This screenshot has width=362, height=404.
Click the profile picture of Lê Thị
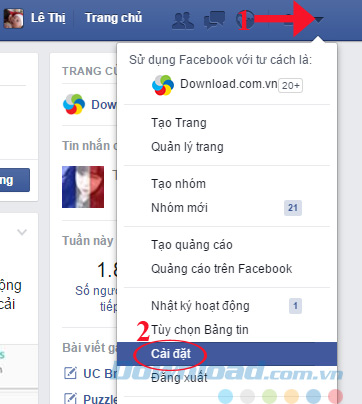point(13,18)
